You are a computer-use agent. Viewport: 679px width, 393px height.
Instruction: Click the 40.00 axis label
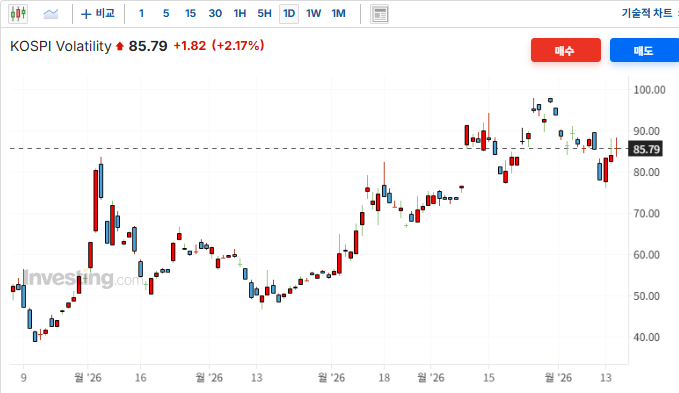tap(646, 337)
